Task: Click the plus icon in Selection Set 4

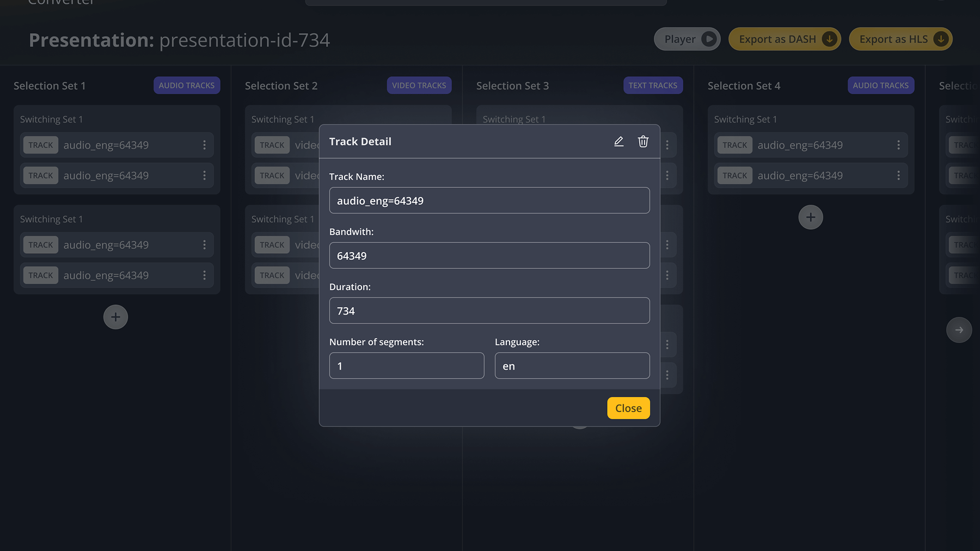Action: (811, 217)
